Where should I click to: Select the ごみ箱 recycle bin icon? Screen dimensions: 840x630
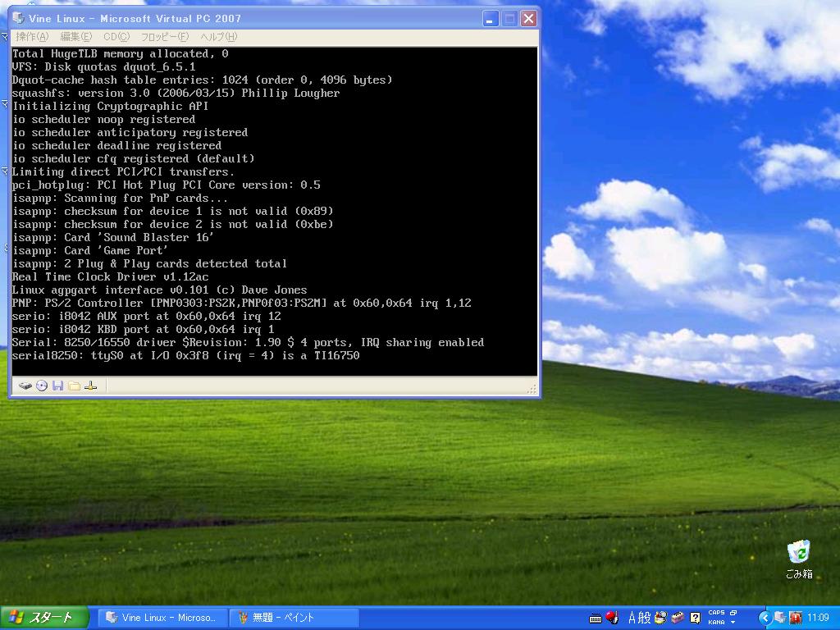[x=799, y=559]
